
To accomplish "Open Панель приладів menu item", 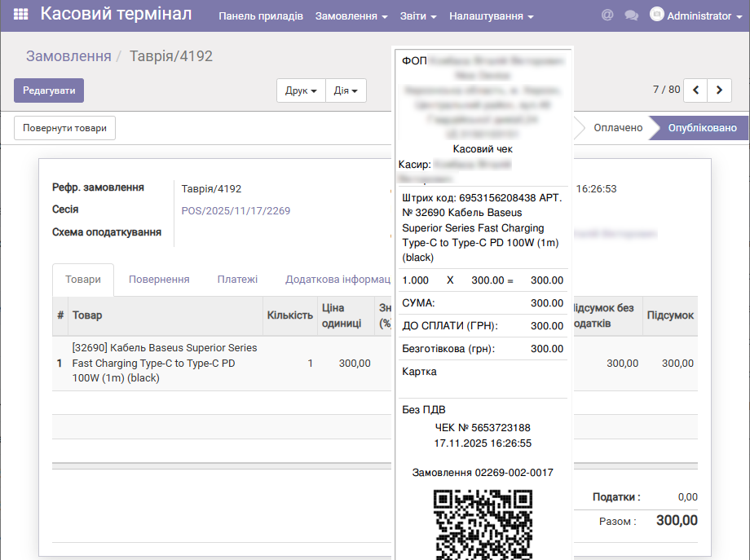I will 261,16.
